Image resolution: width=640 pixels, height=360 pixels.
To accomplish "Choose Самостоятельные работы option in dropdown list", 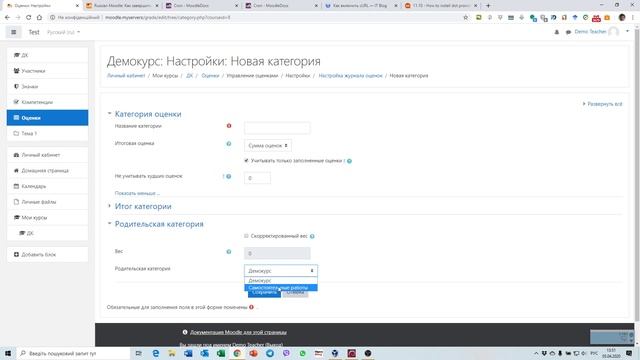I will (x=281, y=288).
